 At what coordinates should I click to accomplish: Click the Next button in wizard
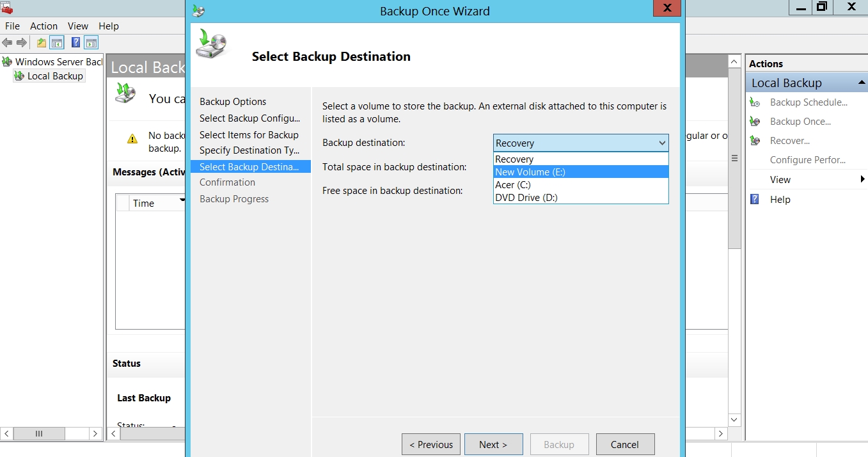[493, 444]
